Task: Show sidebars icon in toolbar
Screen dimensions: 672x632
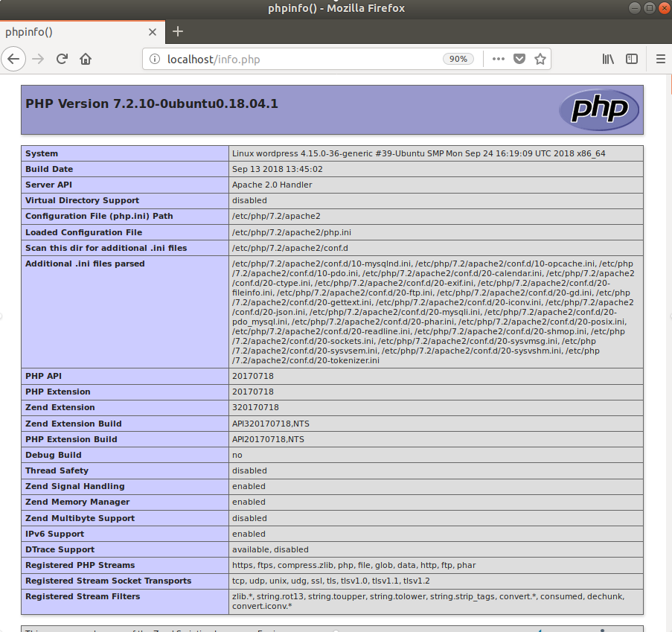Action: pyautogui.click(x=632, y=59)
